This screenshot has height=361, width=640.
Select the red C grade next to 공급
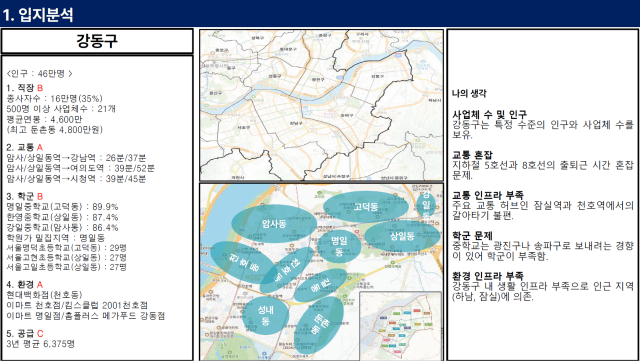pyautogui.click(x=40, y=334)
